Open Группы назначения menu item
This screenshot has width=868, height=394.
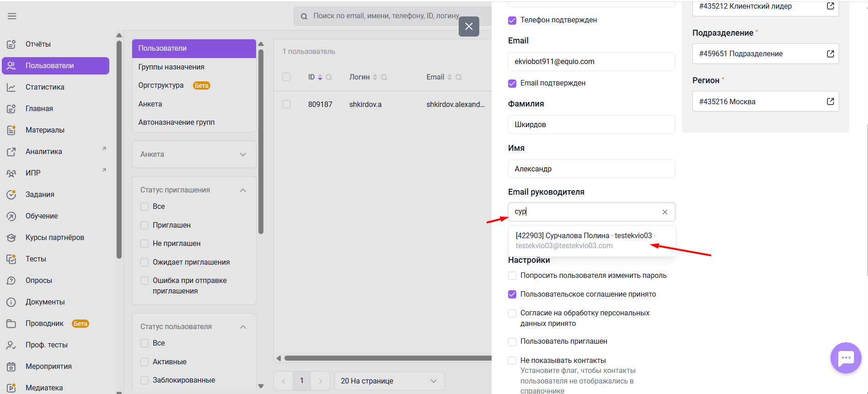[171, 67]
